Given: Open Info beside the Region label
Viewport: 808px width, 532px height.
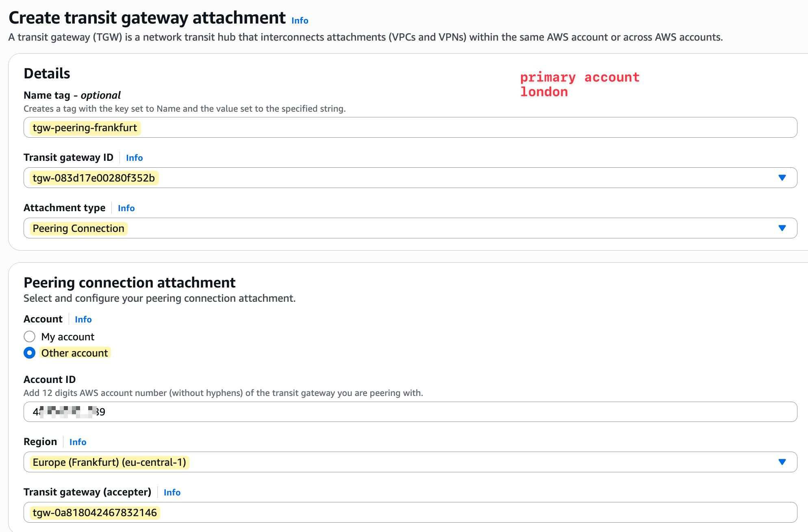Looking at the screenshot, I should point(78,442).
